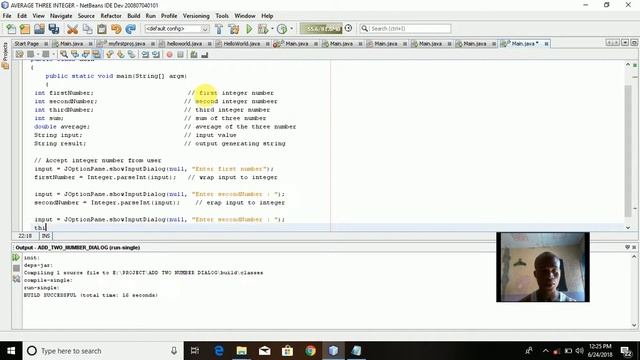Start macro recording red circle icon

(x=169, y=54)
